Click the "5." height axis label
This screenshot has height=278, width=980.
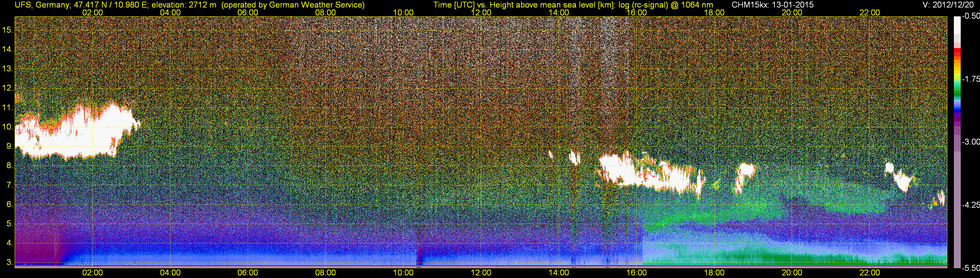click(9, 224)
